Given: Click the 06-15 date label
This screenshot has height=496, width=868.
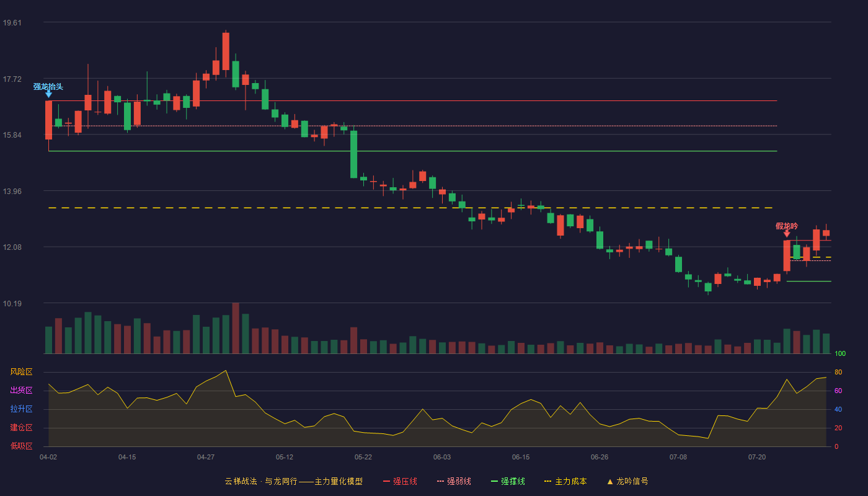Looking at the screenshot, I should coord(521,458).
